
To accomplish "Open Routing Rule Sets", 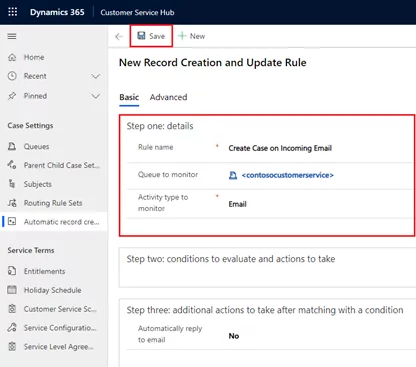I will [53, 203].
